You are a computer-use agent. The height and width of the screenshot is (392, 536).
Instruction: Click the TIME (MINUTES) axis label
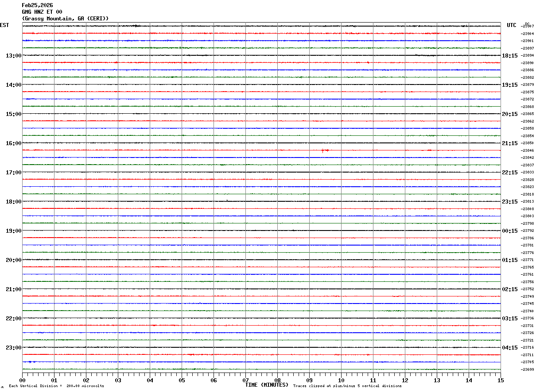pos(267,385)
